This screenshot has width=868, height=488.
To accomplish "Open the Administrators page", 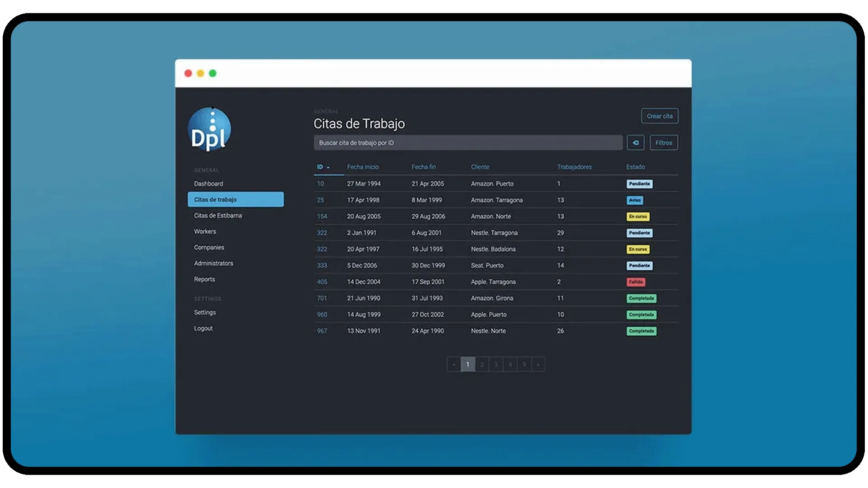I will pos(213,263).
